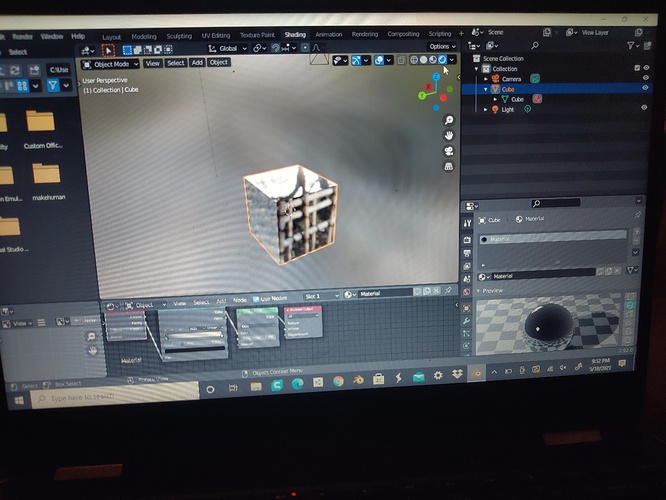Toggle Cube visibility eye in outliner
Viewport: 666px width, 500px height.
645,88
